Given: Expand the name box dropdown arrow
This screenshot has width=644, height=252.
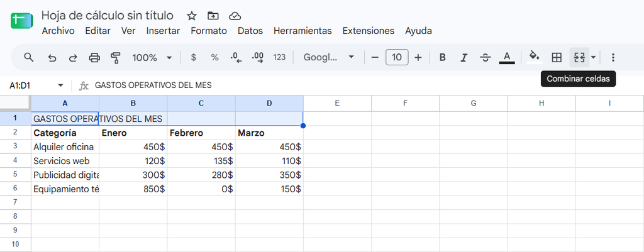Looking at the screenshot, I should coord(61,85).
